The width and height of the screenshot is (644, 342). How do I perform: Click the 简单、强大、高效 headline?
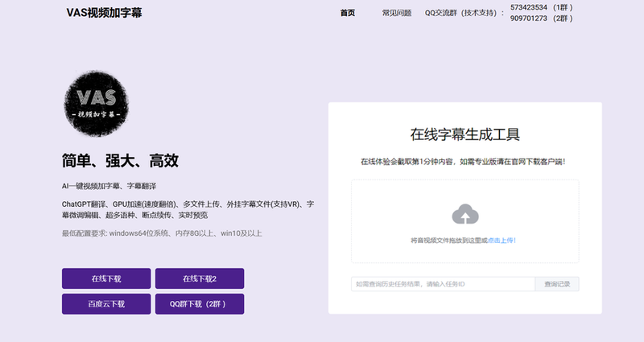tap(120, 160)
